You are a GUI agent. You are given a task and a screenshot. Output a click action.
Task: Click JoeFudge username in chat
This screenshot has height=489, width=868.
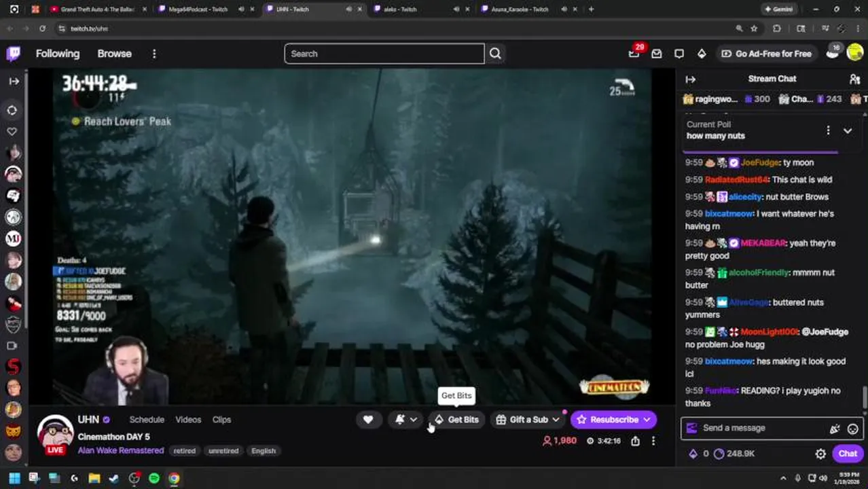[760, 162]
